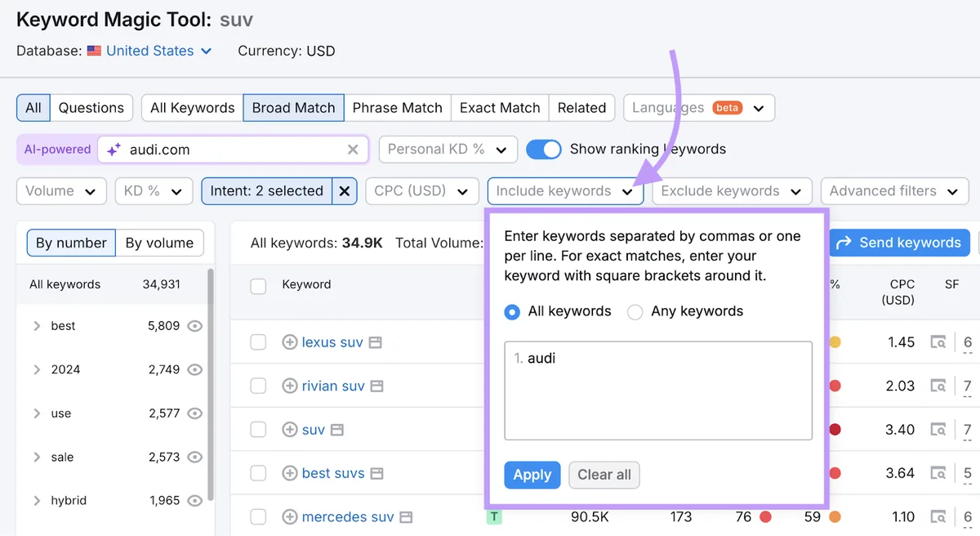980x536 pixels.
Task: Expand the hybrid keyword group
Action: 37,500
